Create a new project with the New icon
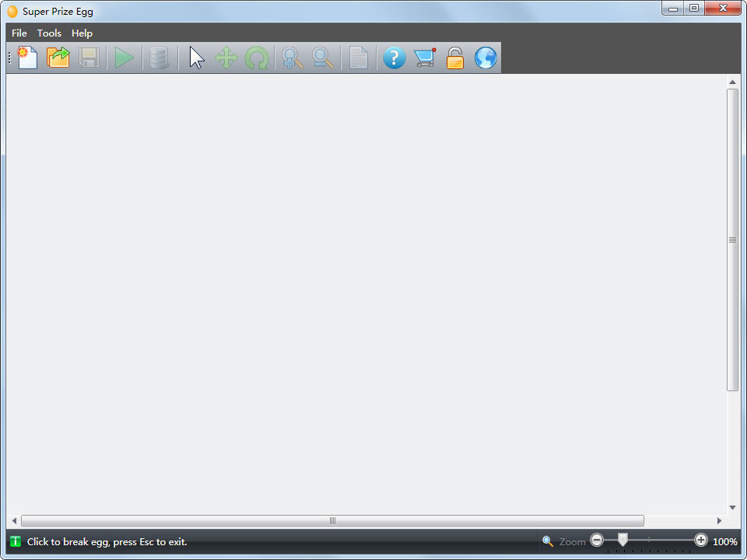 click(x=27, y=58)
